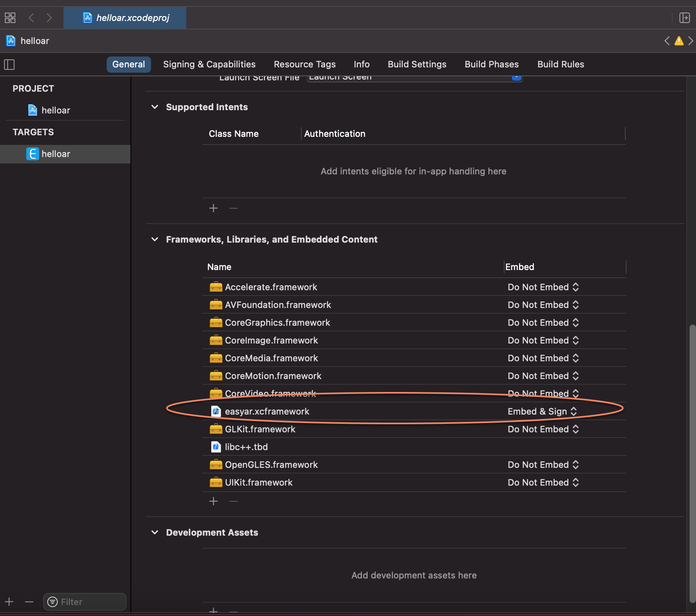
Task: Toggle the inspector panel on the right
Action: click(685, 18)
